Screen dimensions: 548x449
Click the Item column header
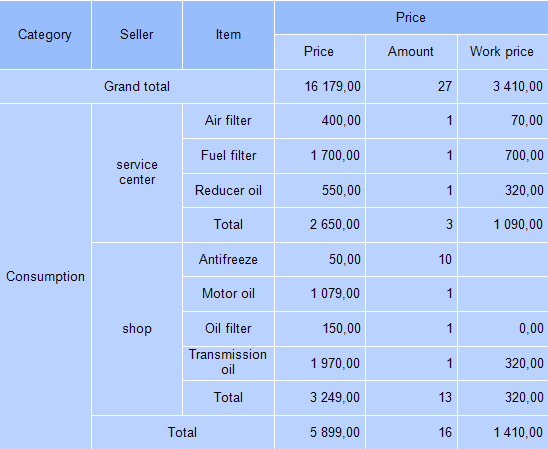coord(228,35)
